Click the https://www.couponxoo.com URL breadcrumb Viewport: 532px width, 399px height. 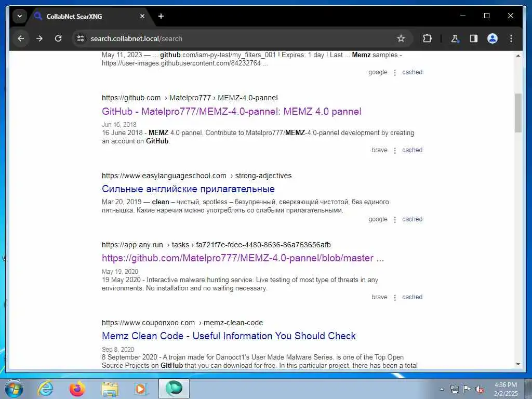tap(182, 323)
